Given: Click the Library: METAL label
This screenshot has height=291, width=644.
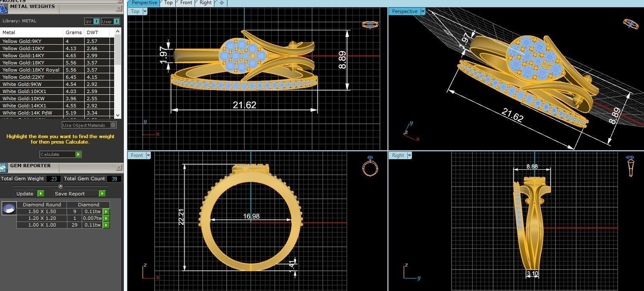Looking at the screenshot, I should [x=19, y=21].
